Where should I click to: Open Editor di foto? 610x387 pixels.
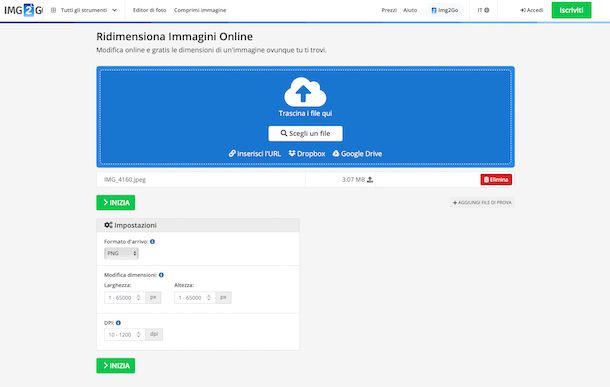click(149, 10)
